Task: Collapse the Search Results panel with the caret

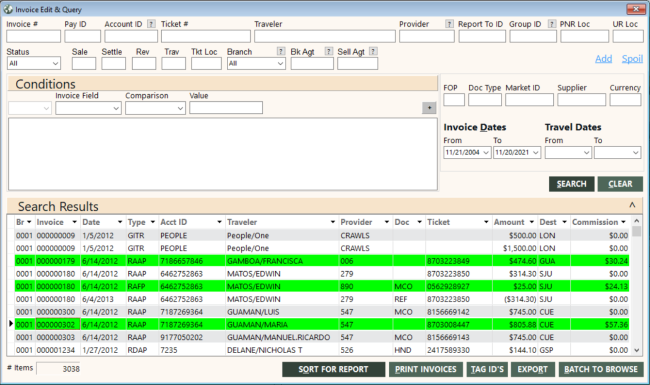Action: 632,205
